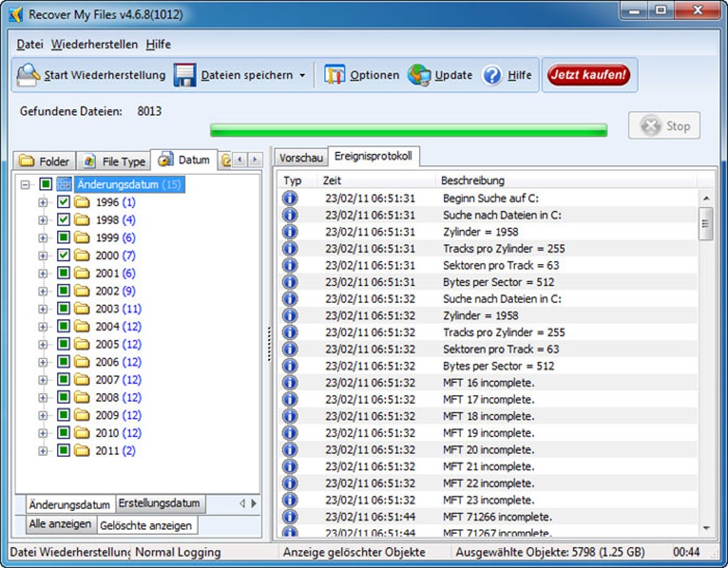Click the folder icon next to 2010
Screen dimensions: 728x568
coord(81,433)
